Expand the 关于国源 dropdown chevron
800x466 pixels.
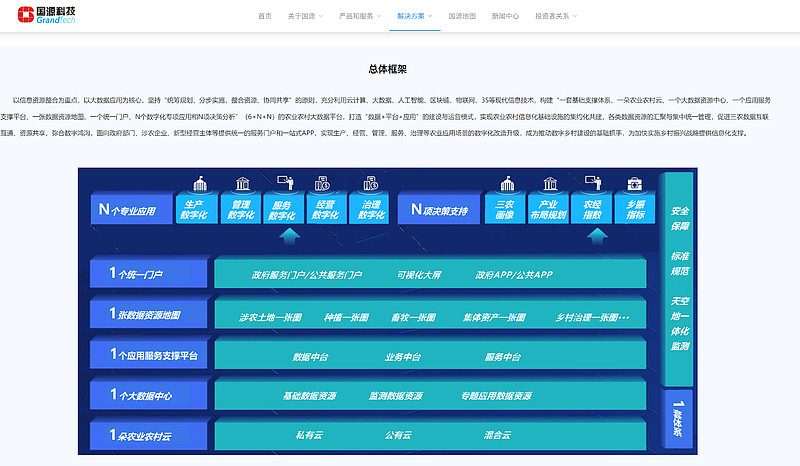(x=321, y=16)
